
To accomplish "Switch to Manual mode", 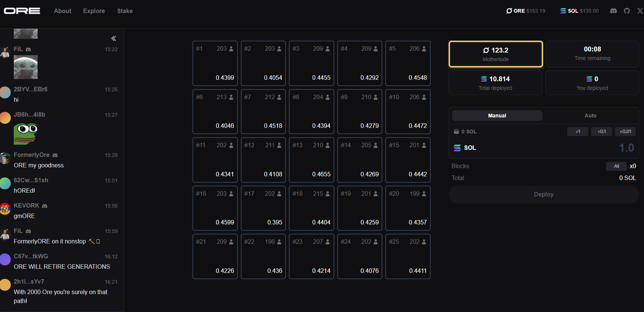I will 497,116.
